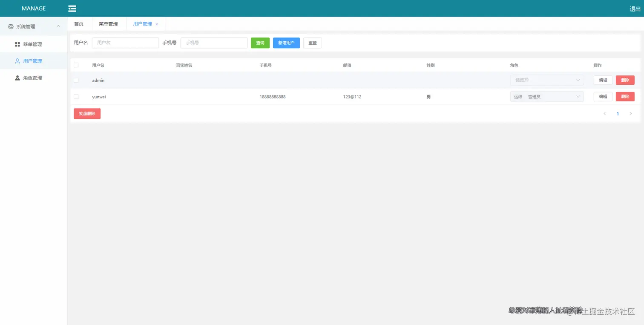This screenshot has height=325, width=644.
Task: Click the 邮箱 column header
Action: pos(347,65)
